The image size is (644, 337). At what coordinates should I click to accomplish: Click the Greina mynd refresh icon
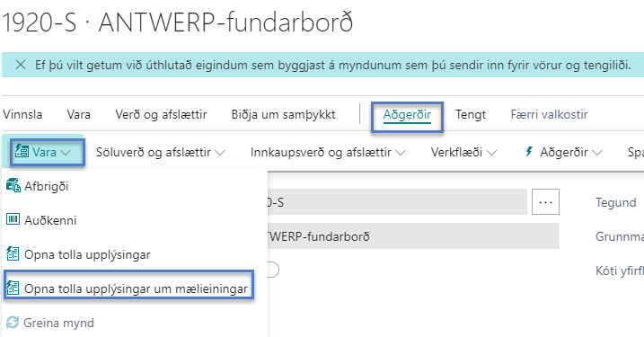pyautogui.click(x=13, y=323)
